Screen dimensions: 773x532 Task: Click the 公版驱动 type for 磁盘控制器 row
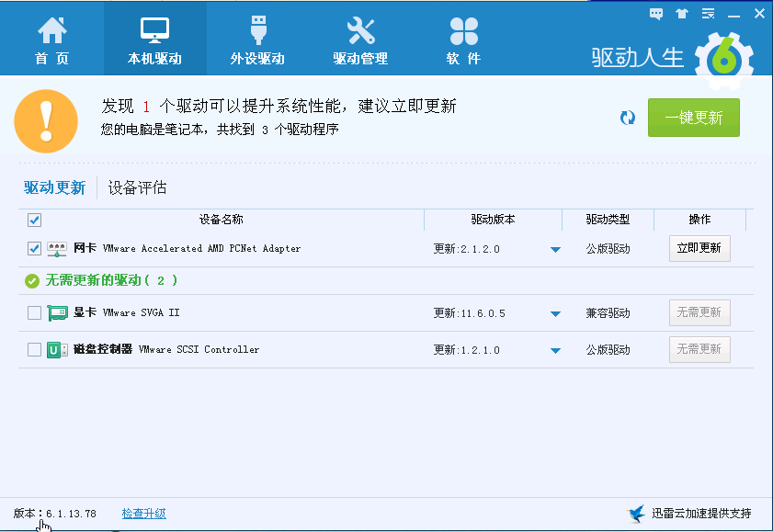pos(608,350)
